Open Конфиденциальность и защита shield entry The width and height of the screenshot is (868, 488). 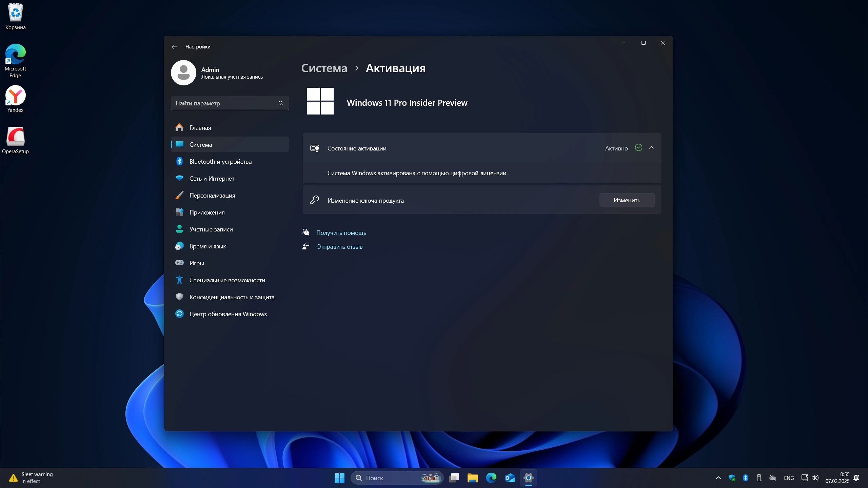[179, 297]
